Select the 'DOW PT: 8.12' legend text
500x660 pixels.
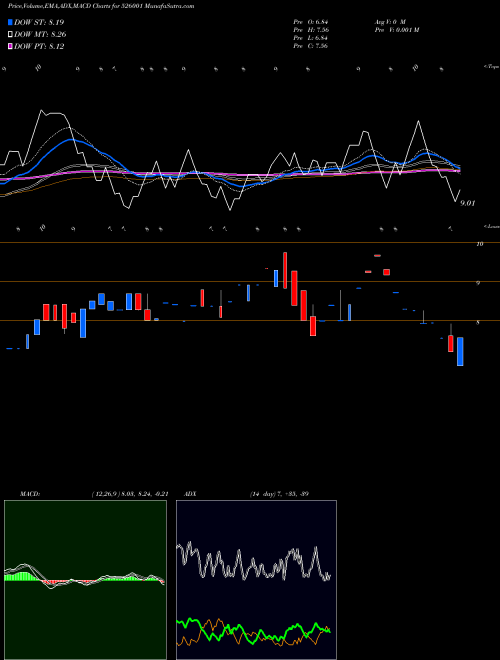(39, 46)
